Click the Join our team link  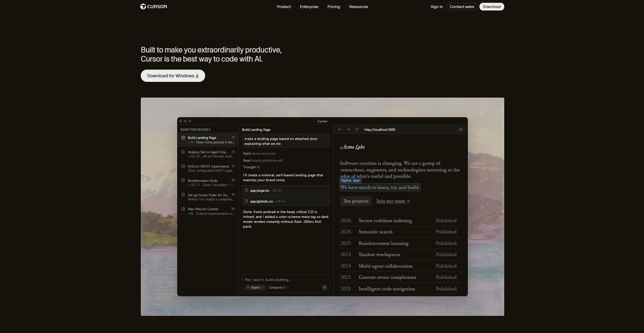[393, 201]
